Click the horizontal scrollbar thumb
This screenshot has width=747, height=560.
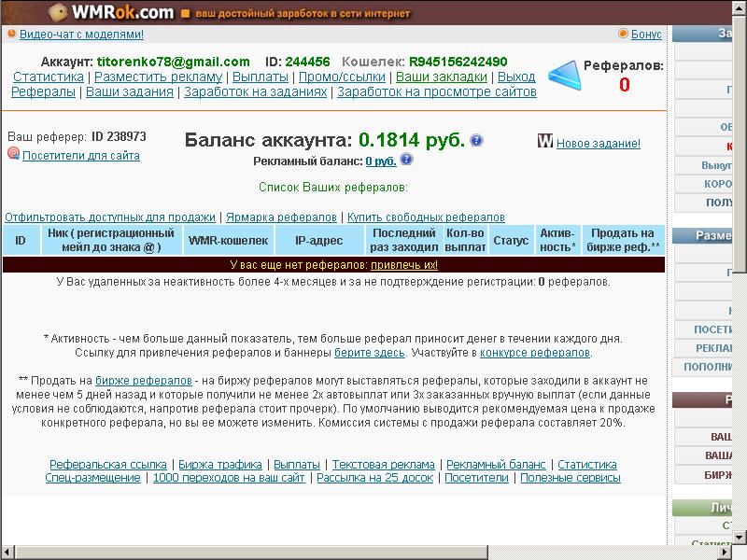(x=250, y=553)
